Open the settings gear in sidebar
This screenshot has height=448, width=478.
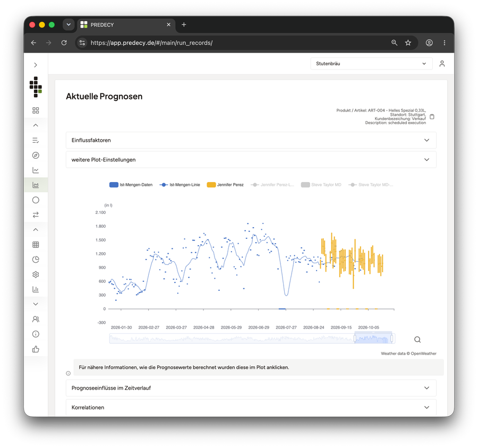36,274
